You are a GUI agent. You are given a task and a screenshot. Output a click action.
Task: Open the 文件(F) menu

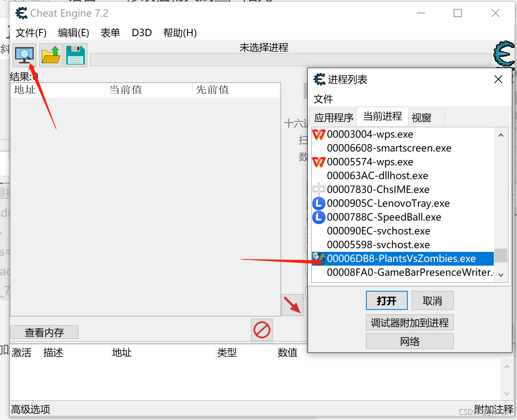coord(31,32)
